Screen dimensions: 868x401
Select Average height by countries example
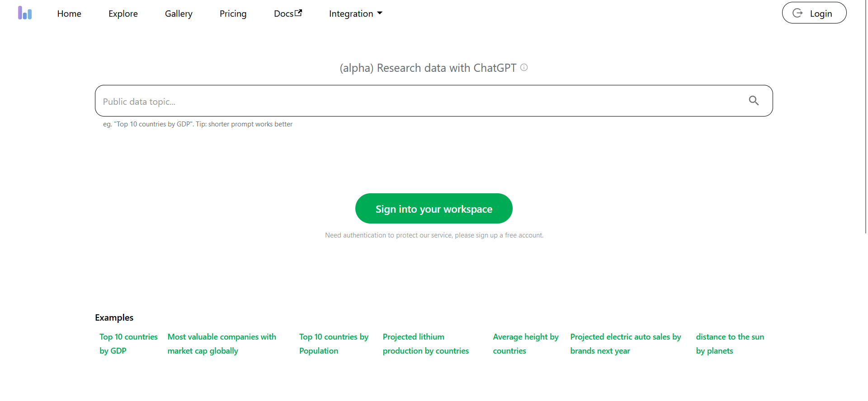click(525, 344)
